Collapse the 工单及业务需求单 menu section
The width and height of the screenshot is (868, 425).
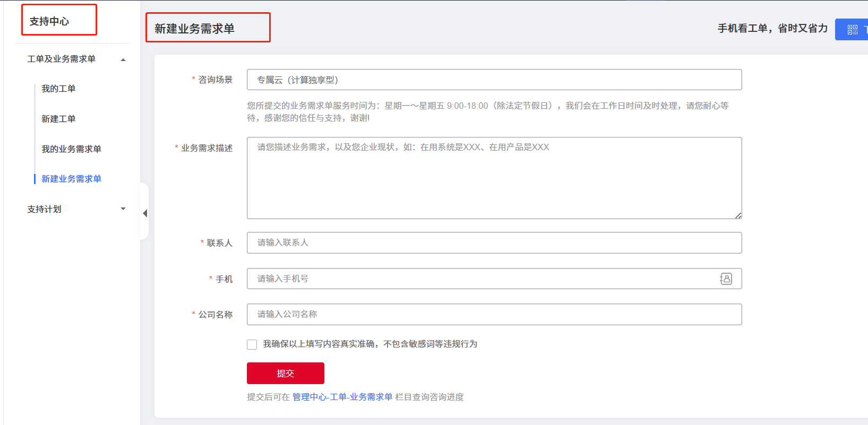click(123, 59)
